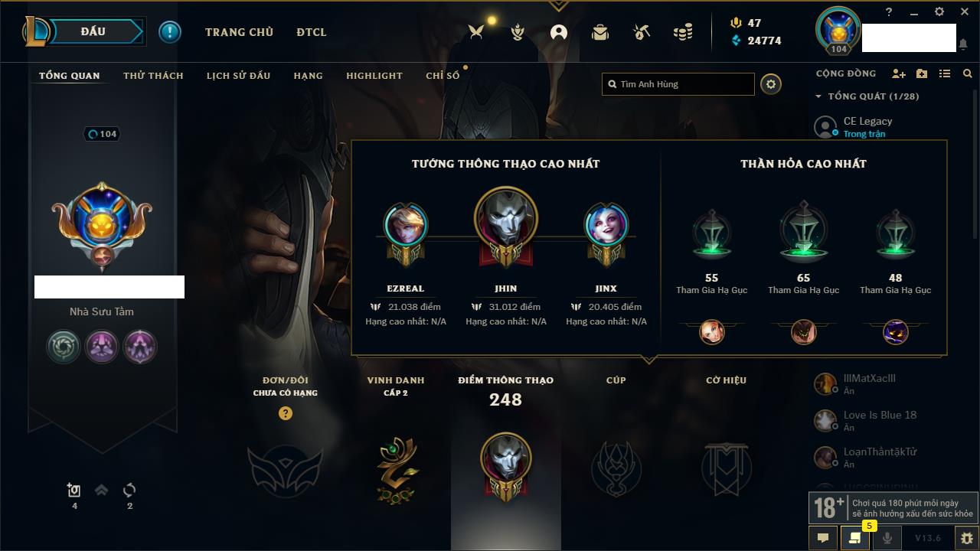Click the level 104 progress ring badge
This screenshot has width=980, height=551.
[x=103, y=134]
